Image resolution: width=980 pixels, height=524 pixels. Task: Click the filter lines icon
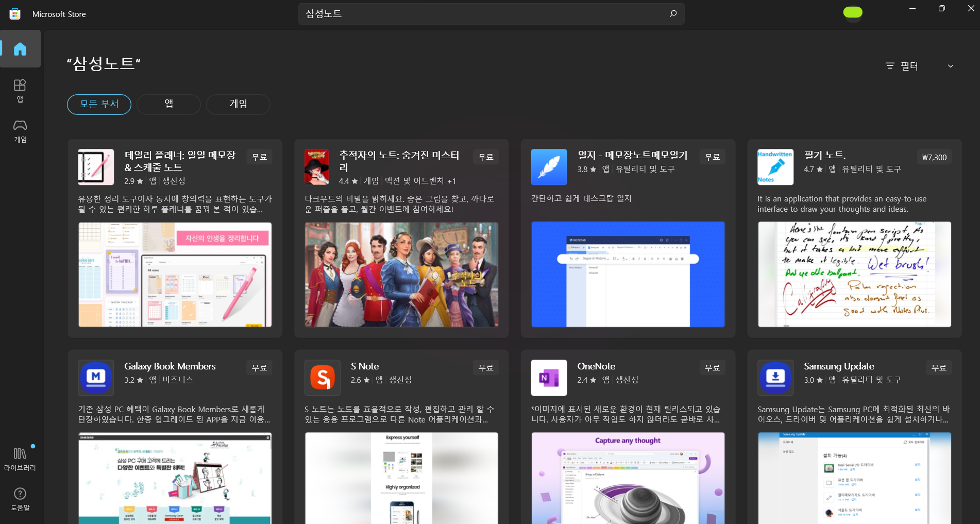tap(890, 66)
